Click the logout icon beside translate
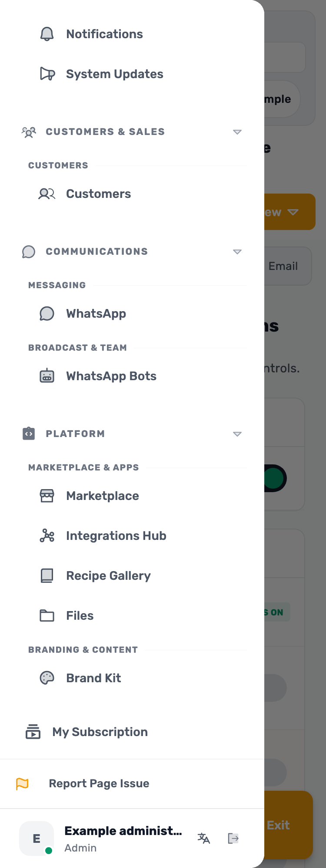The image size is (326, 868). click(233, 838)
